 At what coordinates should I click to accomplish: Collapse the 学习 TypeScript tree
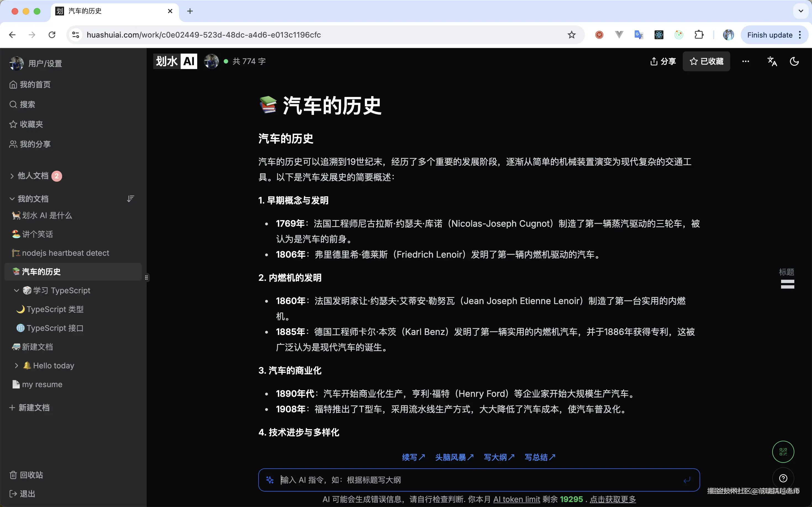tap(17, 291)
